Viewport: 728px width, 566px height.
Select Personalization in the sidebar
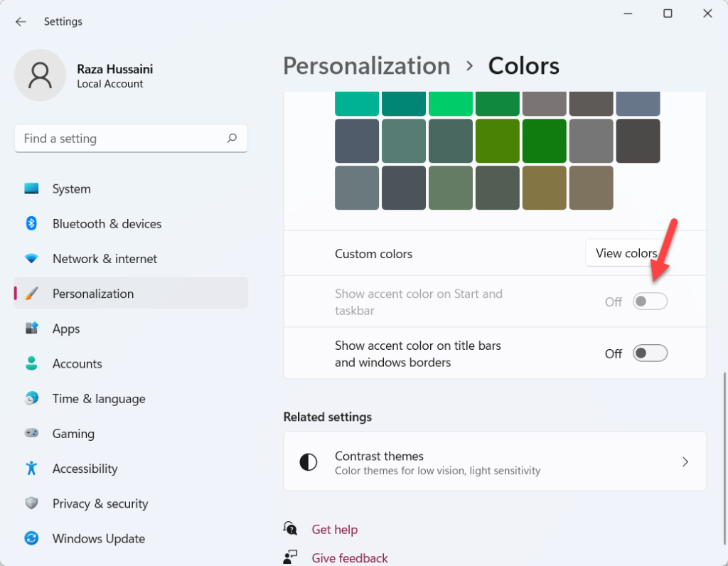(x=93, y=293)
